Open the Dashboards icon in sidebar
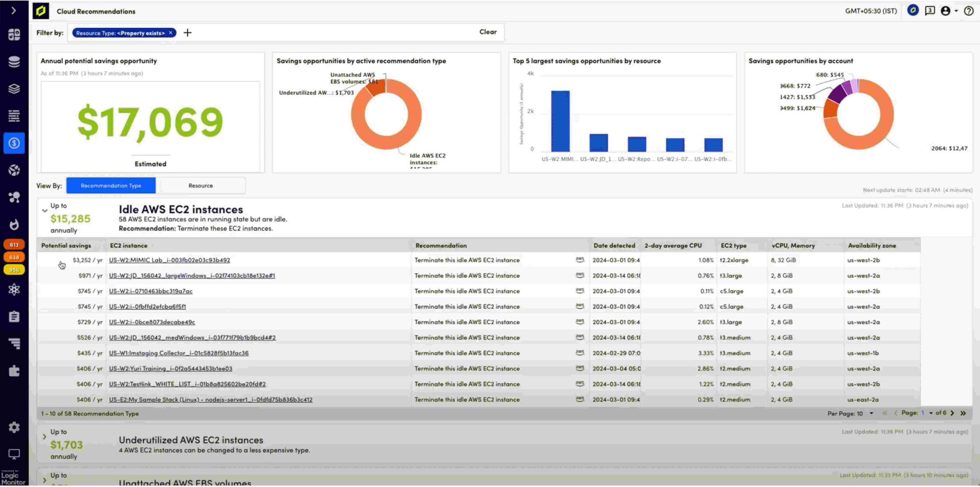This screenshot has height=487, width=980. point(14,35)
